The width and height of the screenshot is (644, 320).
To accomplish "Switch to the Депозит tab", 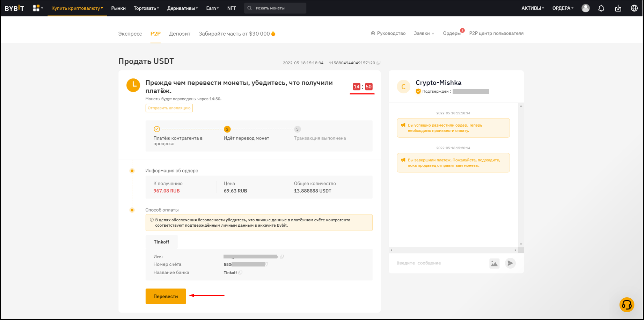I will [x=180, y=34].
